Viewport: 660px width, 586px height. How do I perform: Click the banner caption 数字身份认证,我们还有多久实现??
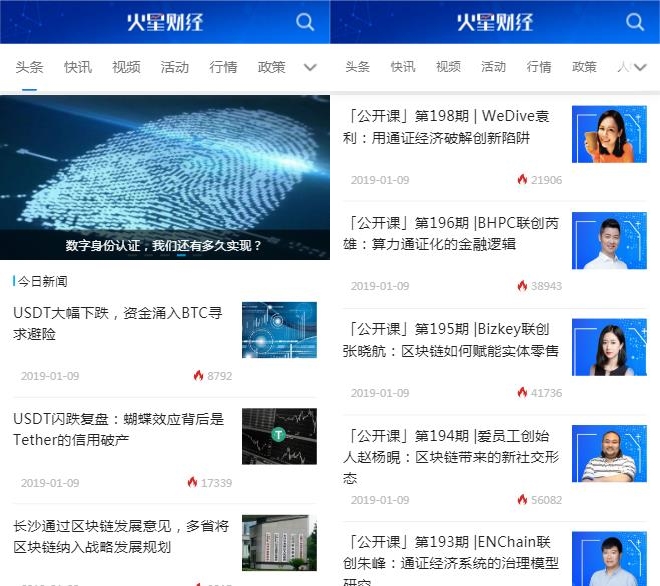[x=164, y=245]
